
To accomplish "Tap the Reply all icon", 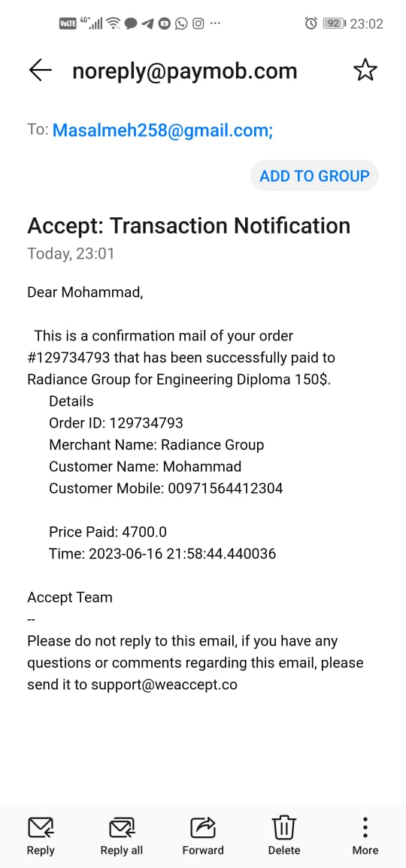I will coord(121,828).
